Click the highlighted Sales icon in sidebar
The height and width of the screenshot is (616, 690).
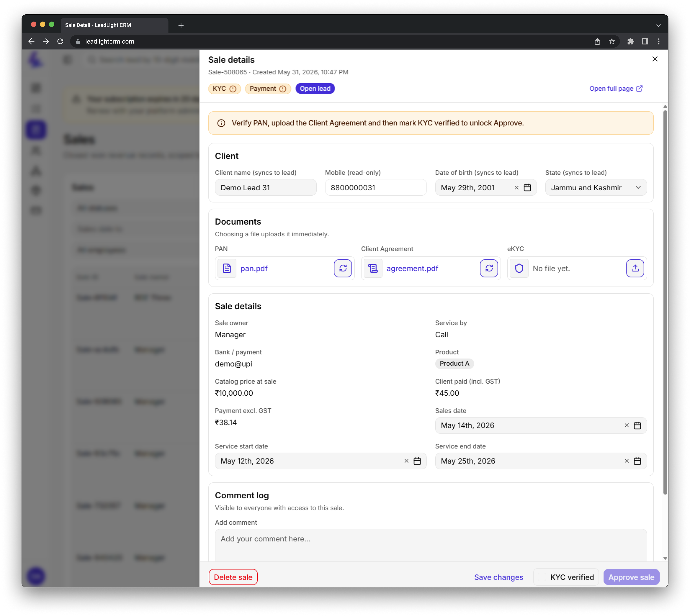point(36,130)
